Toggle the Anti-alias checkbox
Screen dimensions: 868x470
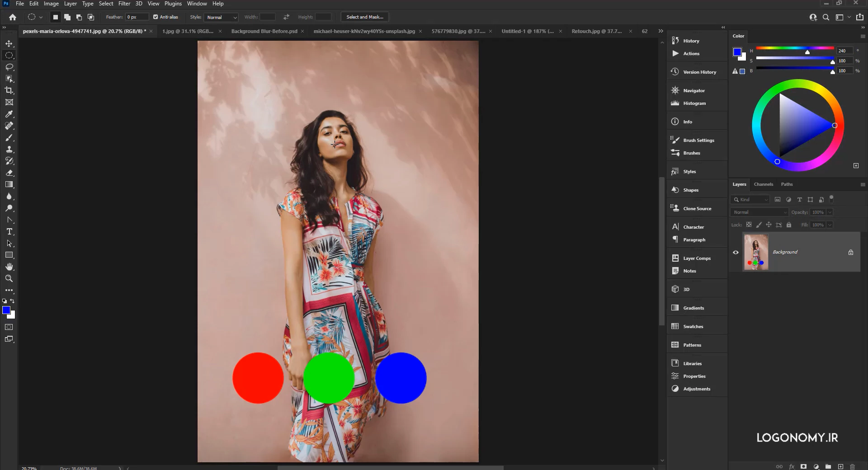pyautogui.click(x=156, y=17)
